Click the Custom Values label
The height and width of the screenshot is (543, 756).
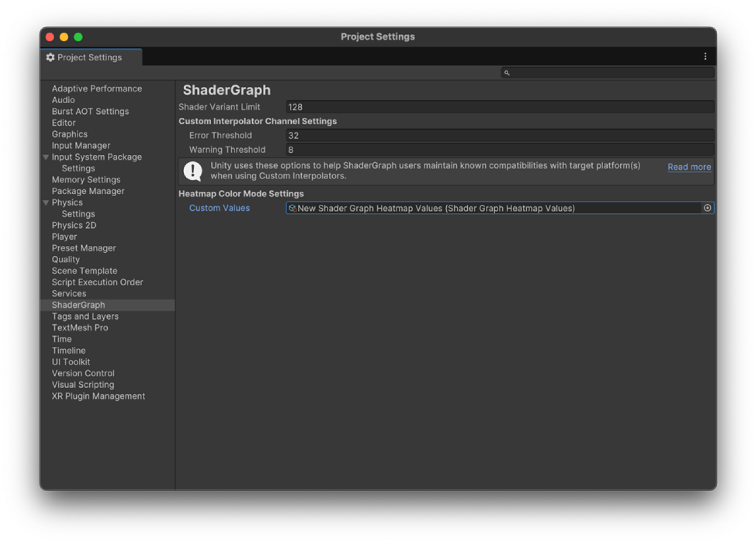point(219,208)
